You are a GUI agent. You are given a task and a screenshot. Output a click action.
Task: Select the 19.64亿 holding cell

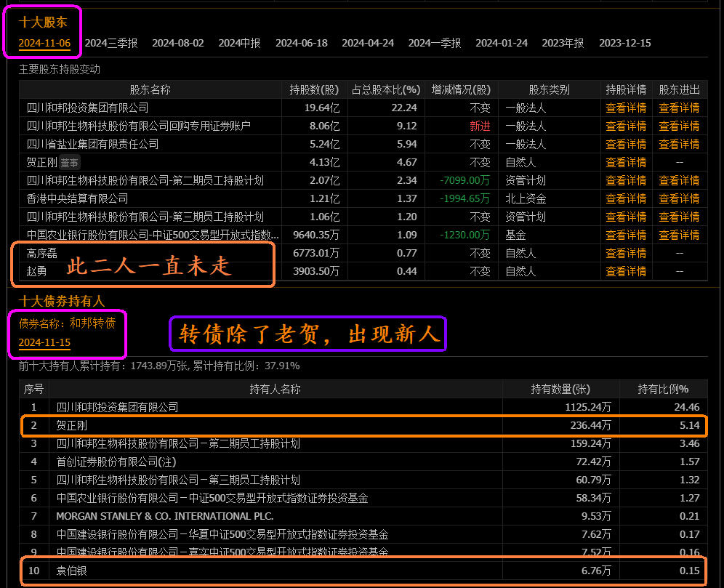point(322,108)
